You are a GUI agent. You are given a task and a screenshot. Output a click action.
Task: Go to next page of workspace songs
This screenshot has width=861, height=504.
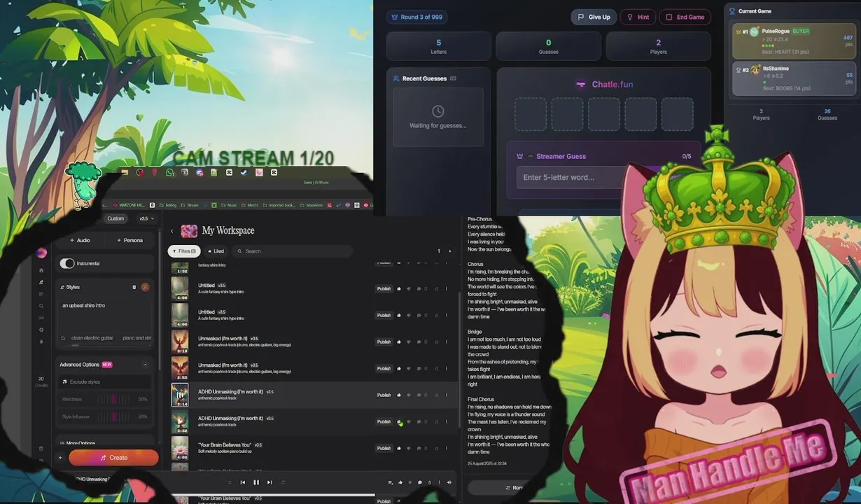[x=450, y=251]
